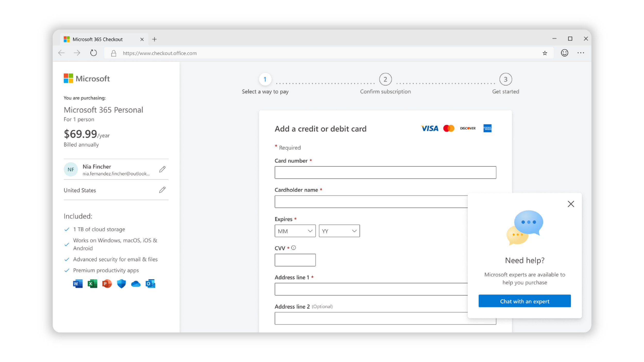Click the browser back arrow
The width and height of the screenshot is (644, 362).
(61, 53)
